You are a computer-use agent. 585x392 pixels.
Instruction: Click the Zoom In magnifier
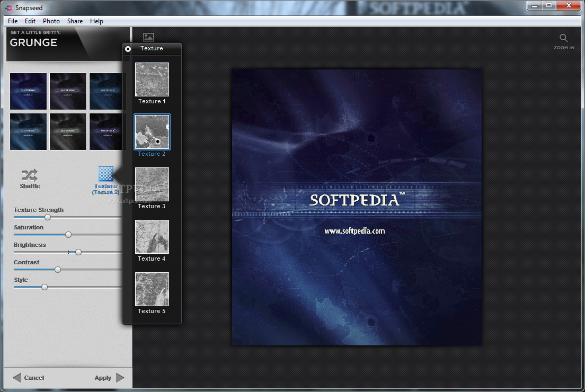tap(563, 38)
